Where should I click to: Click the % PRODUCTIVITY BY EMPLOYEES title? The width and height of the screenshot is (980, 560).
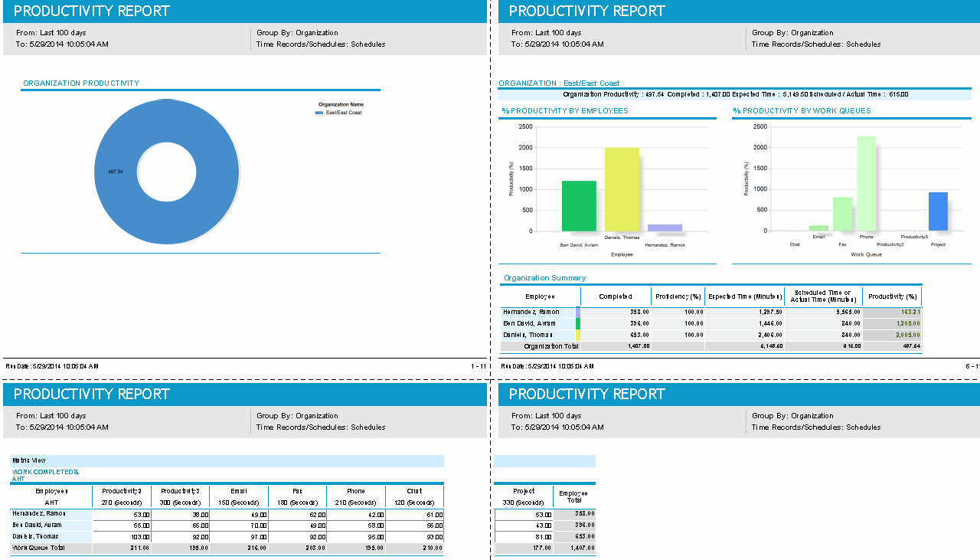(567, 111)
